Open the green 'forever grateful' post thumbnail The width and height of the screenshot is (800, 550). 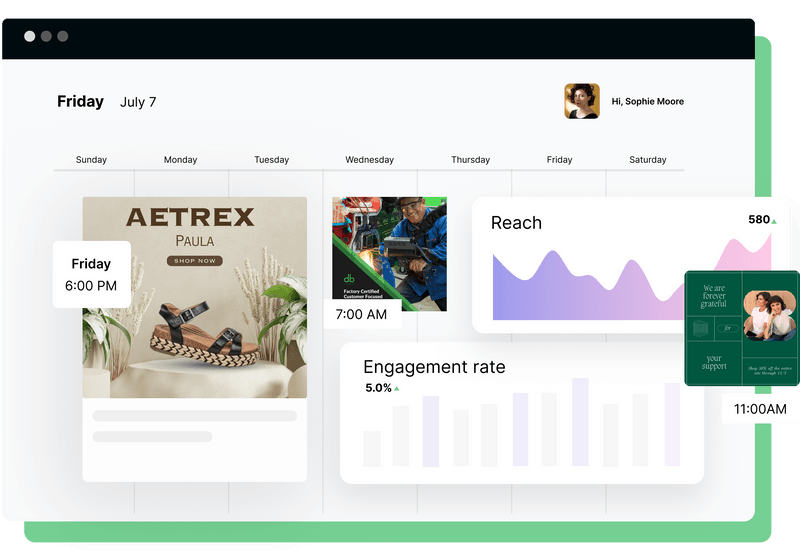[741, 327]
